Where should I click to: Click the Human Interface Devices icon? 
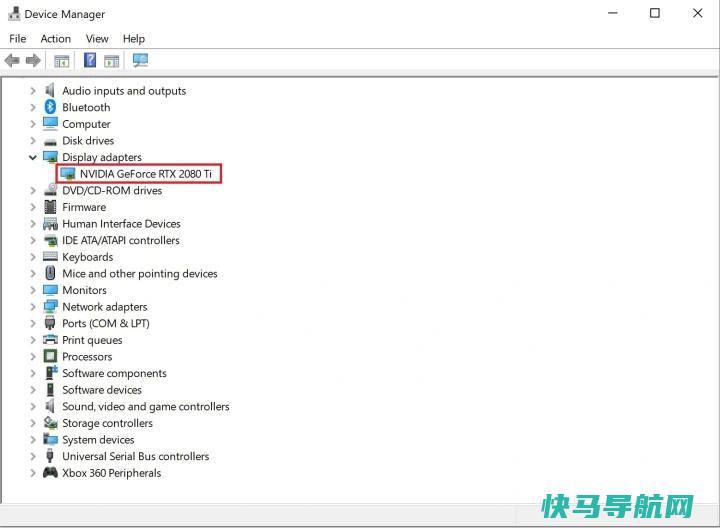pos(50,224)
